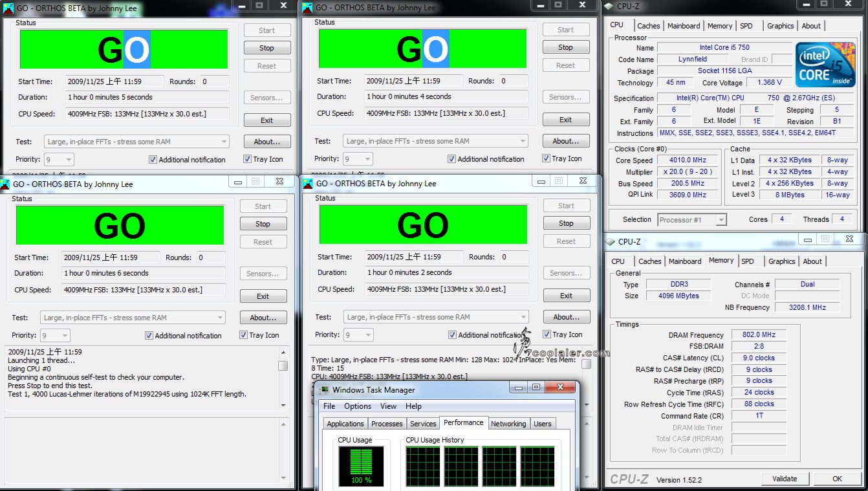Screen dimensions: 868x491
Task: Click log scrollbar up arrow in 6 seconds ORTHOS window
Action: tap(283, 353)
